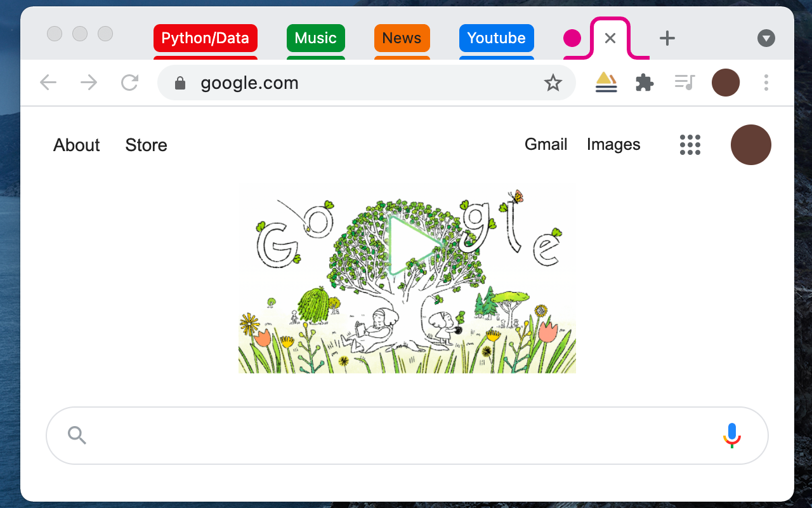Go back to previous page
This screenshot has height=508, width=812.
(48, 83)
